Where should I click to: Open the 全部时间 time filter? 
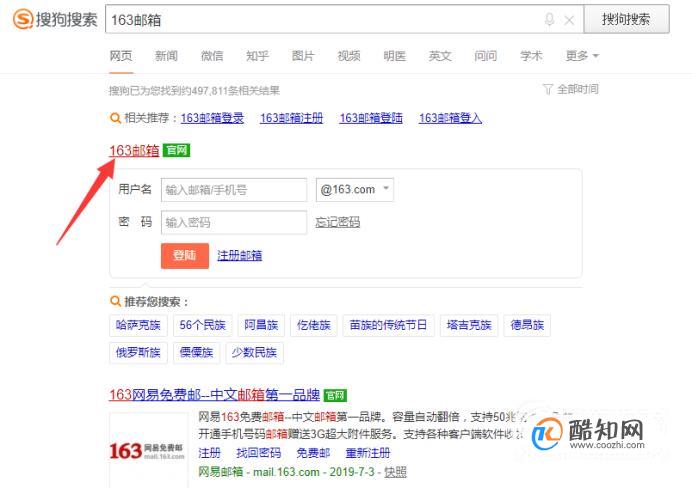pos(571,89)
